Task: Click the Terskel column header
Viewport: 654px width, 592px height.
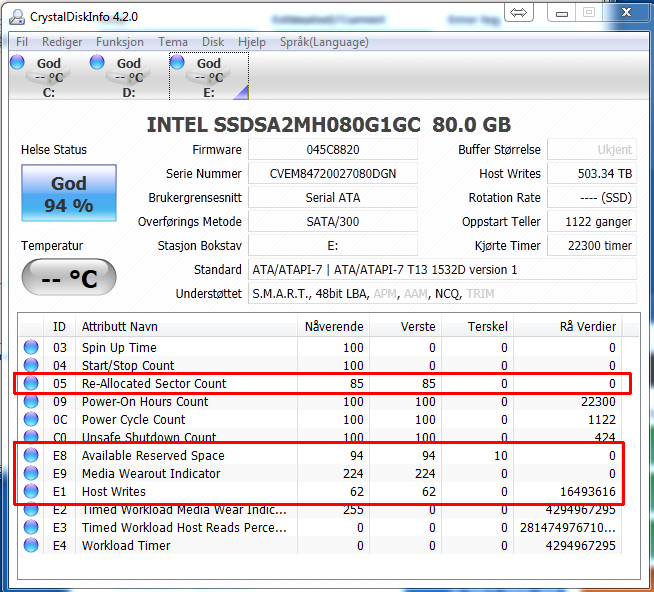Action: click(x=478, y=326)
